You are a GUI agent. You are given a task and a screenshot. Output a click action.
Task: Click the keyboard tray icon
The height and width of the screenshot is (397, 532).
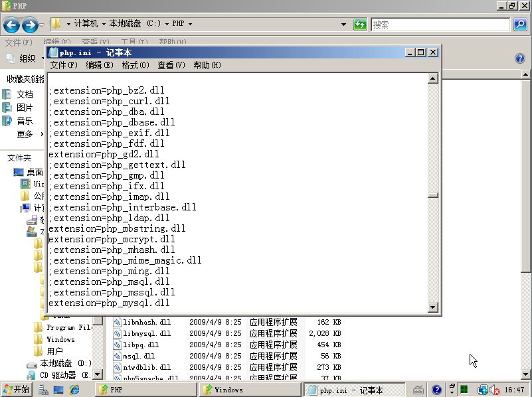(418, 390)
